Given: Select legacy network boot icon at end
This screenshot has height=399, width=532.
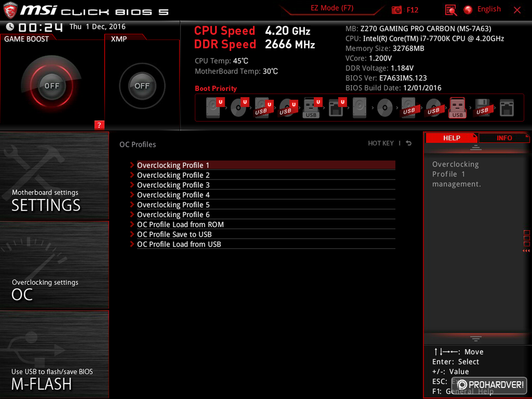Looking at the screenshot, I should point(506,108).
